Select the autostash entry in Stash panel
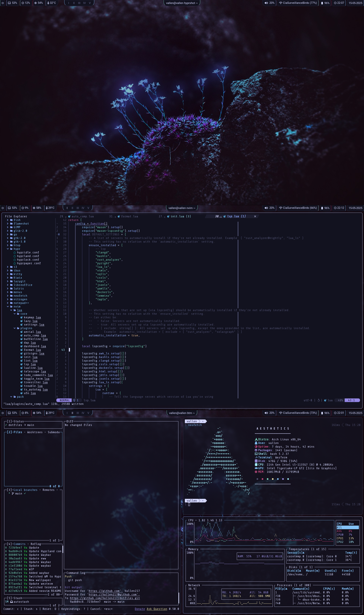364x615 pixels. click(x=21, y=602)
